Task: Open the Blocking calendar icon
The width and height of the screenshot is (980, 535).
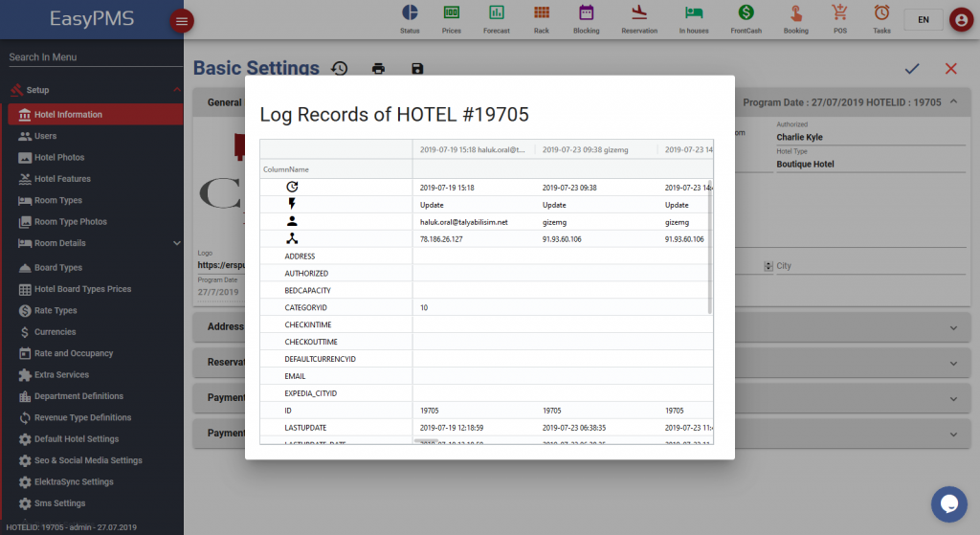Action: 586,13
